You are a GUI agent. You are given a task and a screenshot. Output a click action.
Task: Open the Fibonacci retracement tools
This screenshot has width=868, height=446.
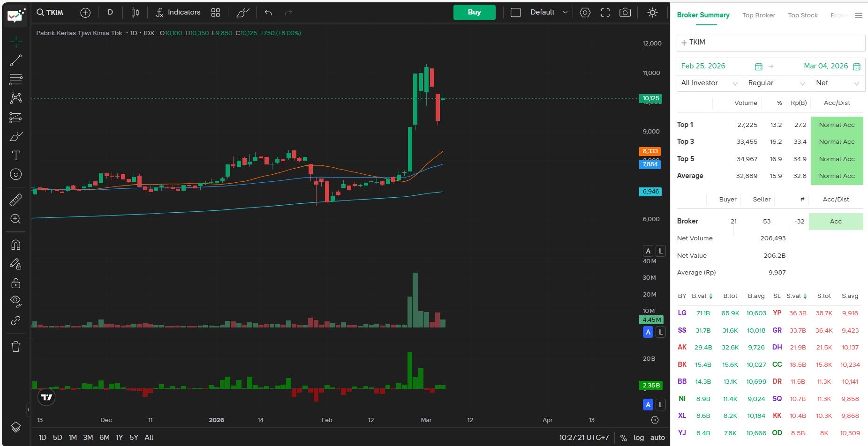click(x=16, y=79)
